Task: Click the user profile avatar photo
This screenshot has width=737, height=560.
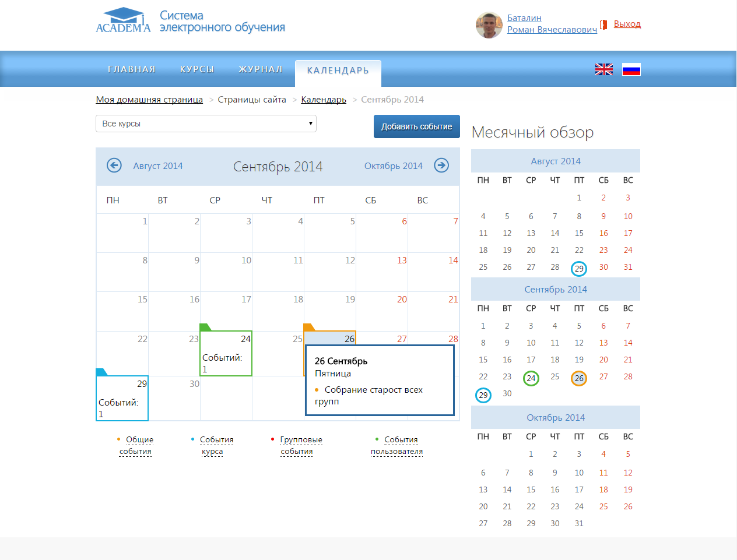Action: coord(489,25)
